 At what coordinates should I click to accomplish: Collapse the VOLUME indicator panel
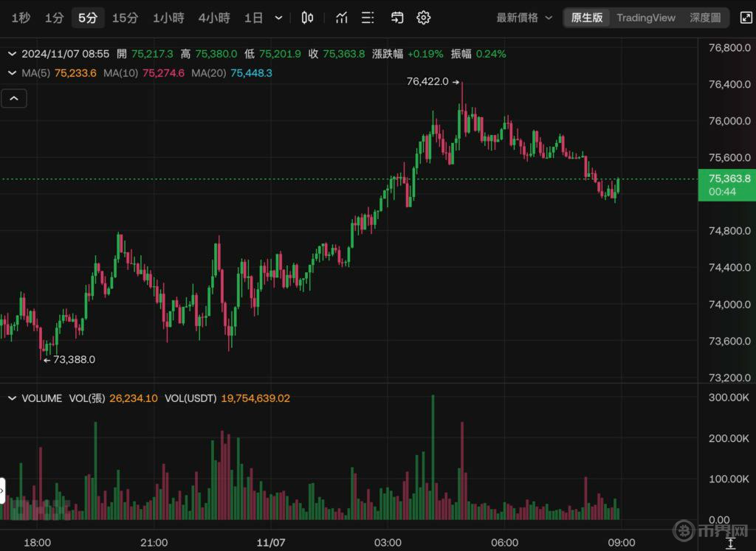tap(12, 398)
